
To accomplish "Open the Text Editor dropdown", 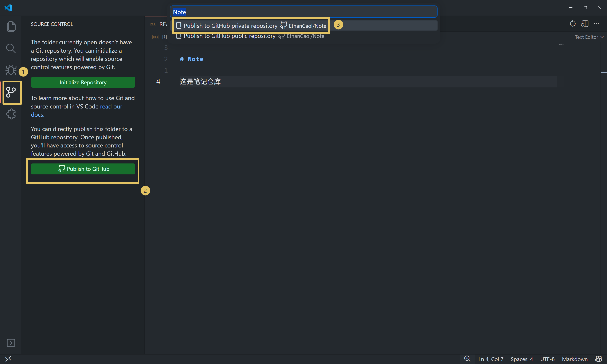I will tap(589, 37).
